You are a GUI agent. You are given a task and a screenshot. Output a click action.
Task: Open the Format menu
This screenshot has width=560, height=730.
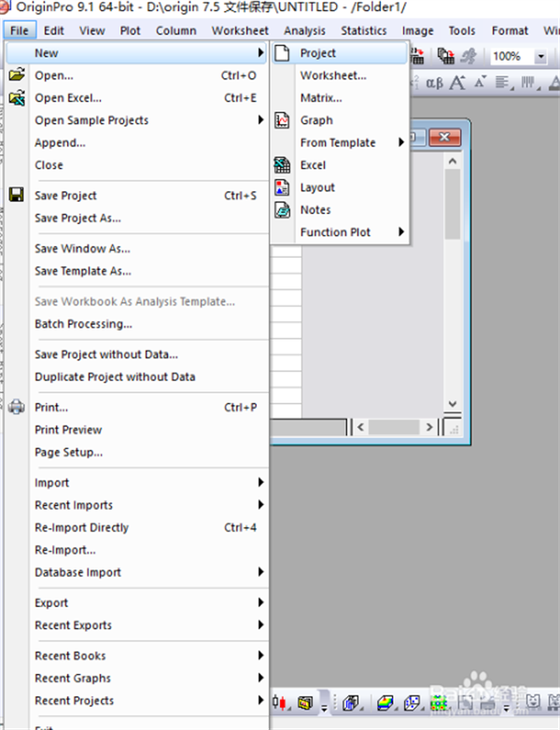tap(510, 31)
